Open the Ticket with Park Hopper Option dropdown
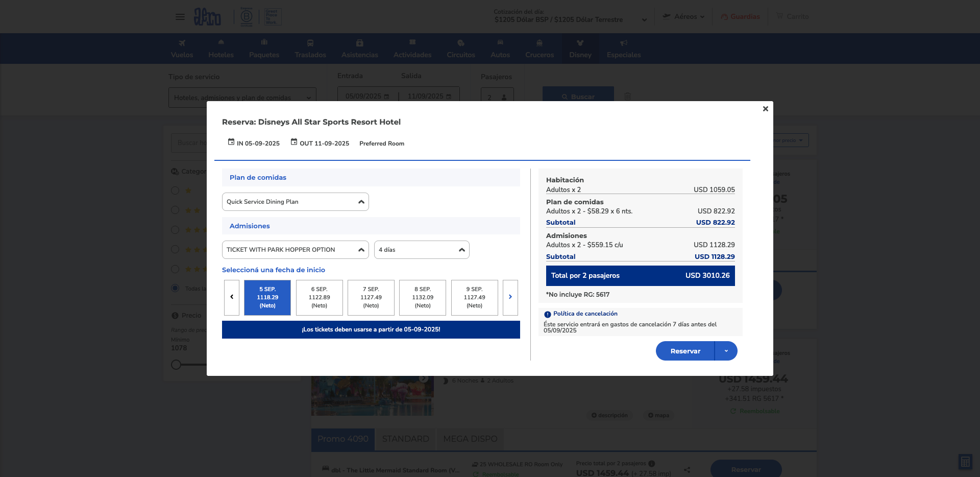980x477 pixels. click(296, 250)
